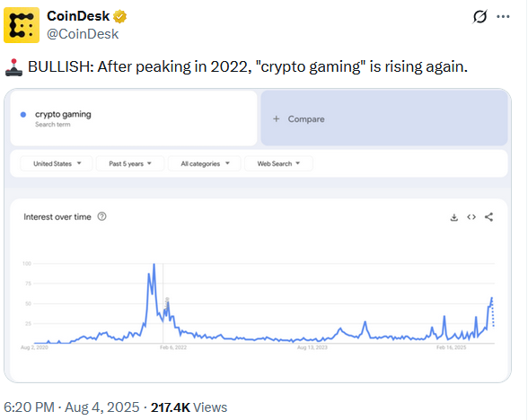Viewport: 528px width, 420px height.
Task: Open the @CoinDesk handle link
Action: click(x=83, y=34)
